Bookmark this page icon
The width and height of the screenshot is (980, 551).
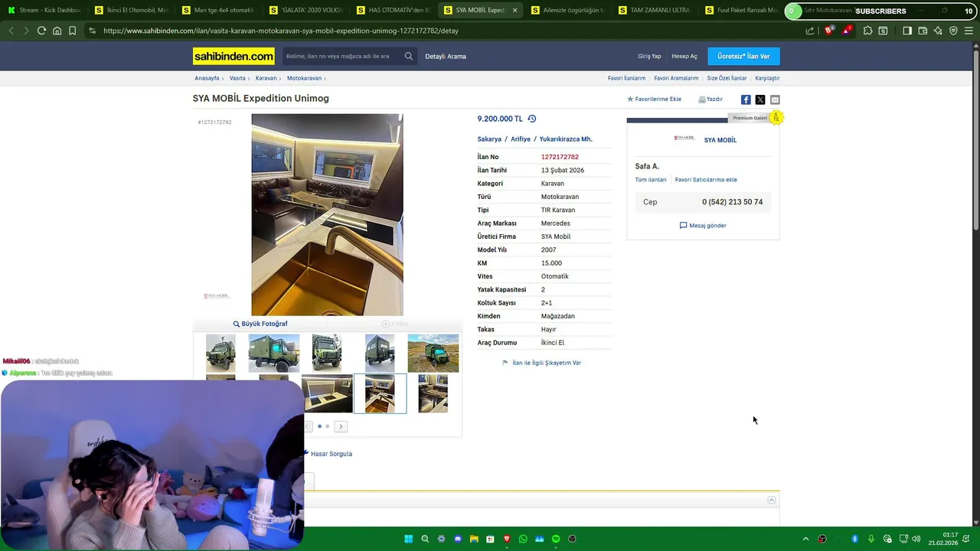[72, 31]
